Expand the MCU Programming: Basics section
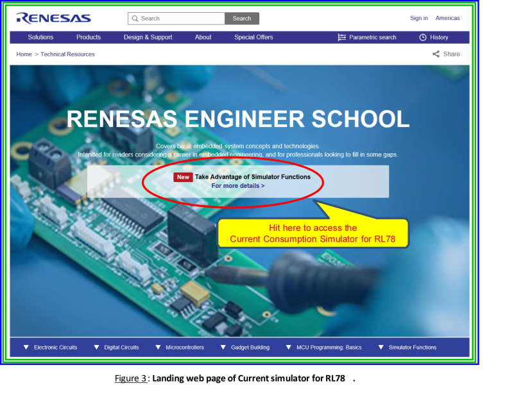The image size is (532, 395). pyautogui.click(x=323, y=347)
